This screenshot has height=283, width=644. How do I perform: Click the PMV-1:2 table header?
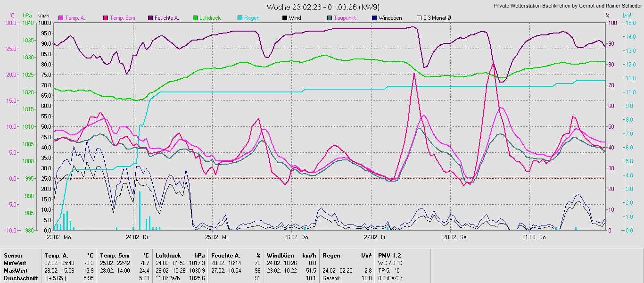click(389, 255)
